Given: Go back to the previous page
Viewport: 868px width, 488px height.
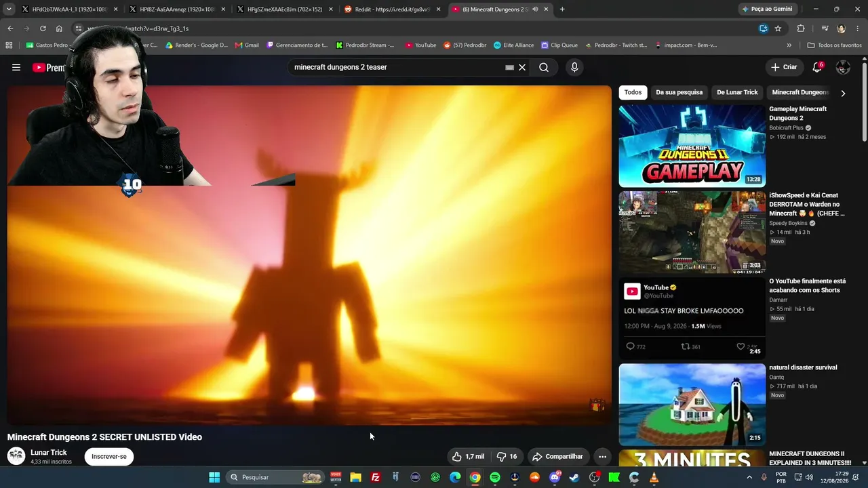Looking at the screenshot, I should 10,28.
